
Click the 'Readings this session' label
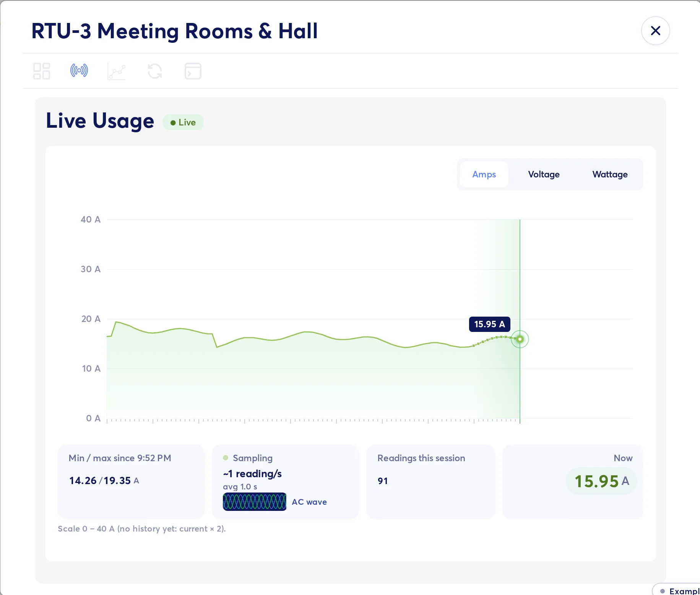click(421, 458)
